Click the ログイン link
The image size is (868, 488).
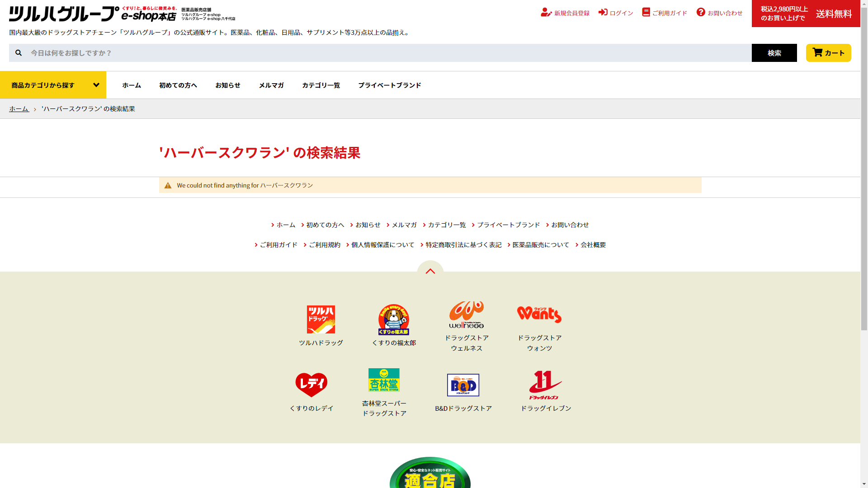click(616, 13)
